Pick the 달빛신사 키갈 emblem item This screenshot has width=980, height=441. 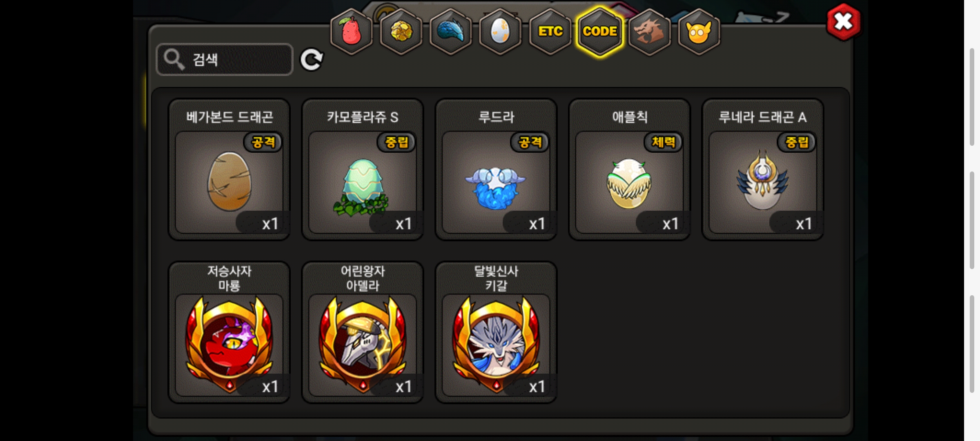pyautogui.click(x=496, y=332)
